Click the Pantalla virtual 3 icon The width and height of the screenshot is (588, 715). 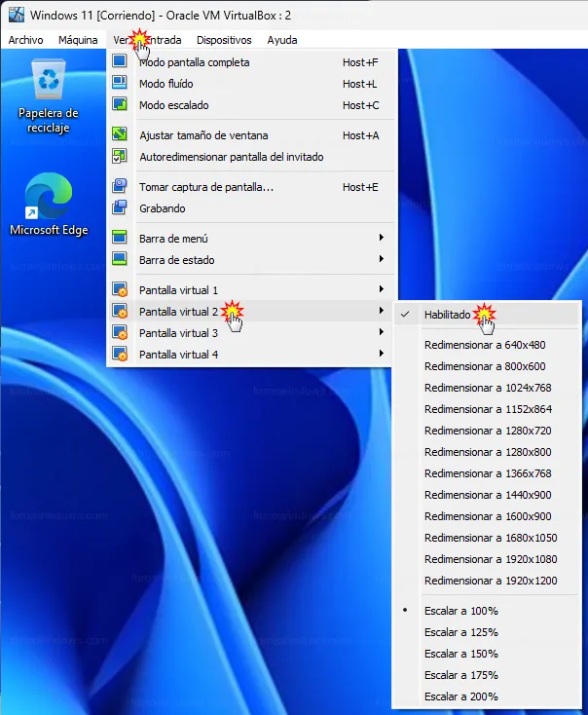pyautogui.click(x=120, y=332)
